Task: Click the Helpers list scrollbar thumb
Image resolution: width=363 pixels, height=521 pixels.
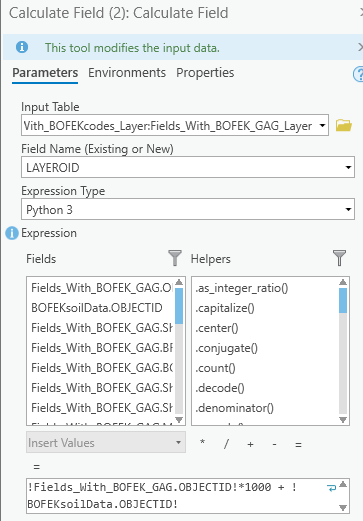Action: [343, 300]
